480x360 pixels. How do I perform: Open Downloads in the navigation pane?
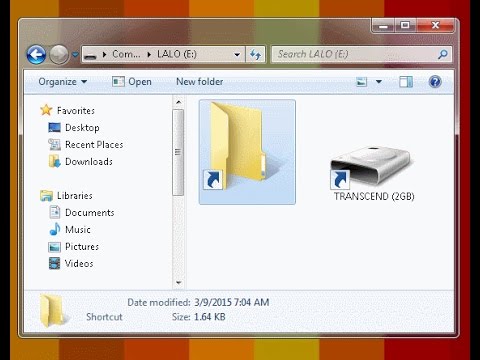pyautogui.click(x=89, y=162)
